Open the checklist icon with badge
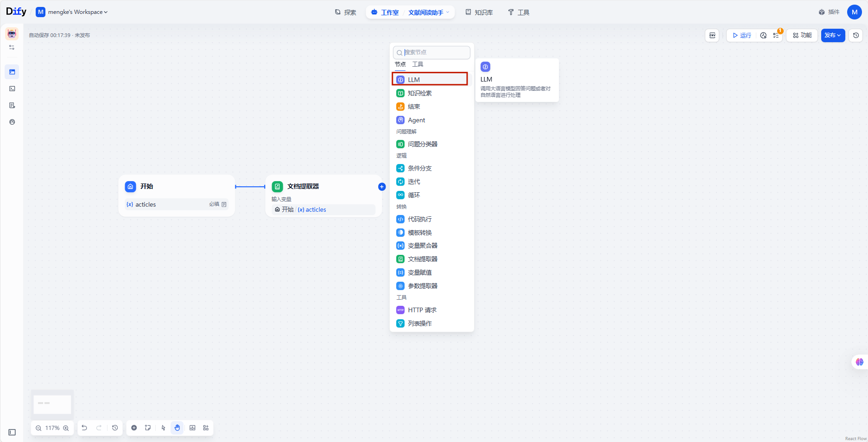The height and width of the screenshot is (442, 868). pyautogui.click(x=776, y=35)
